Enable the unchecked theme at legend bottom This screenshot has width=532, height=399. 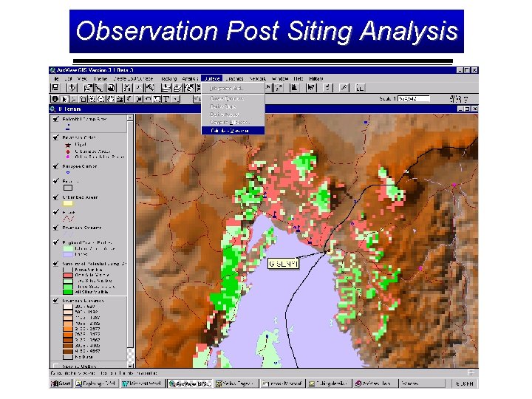[55, 366]
